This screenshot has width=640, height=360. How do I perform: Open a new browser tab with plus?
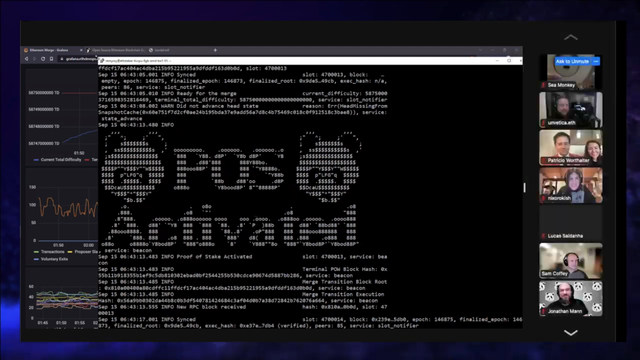point(215,50)
